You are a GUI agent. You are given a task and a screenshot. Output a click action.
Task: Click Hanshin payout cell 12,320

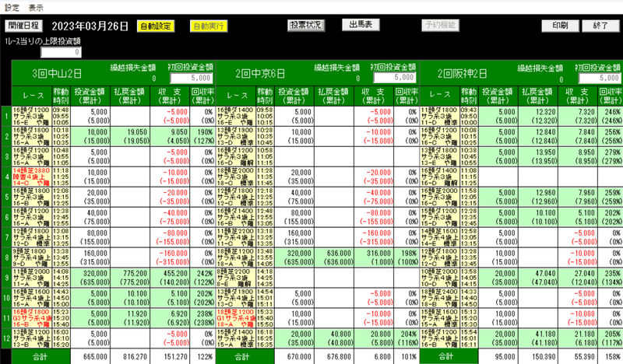[x=538, y=117]
